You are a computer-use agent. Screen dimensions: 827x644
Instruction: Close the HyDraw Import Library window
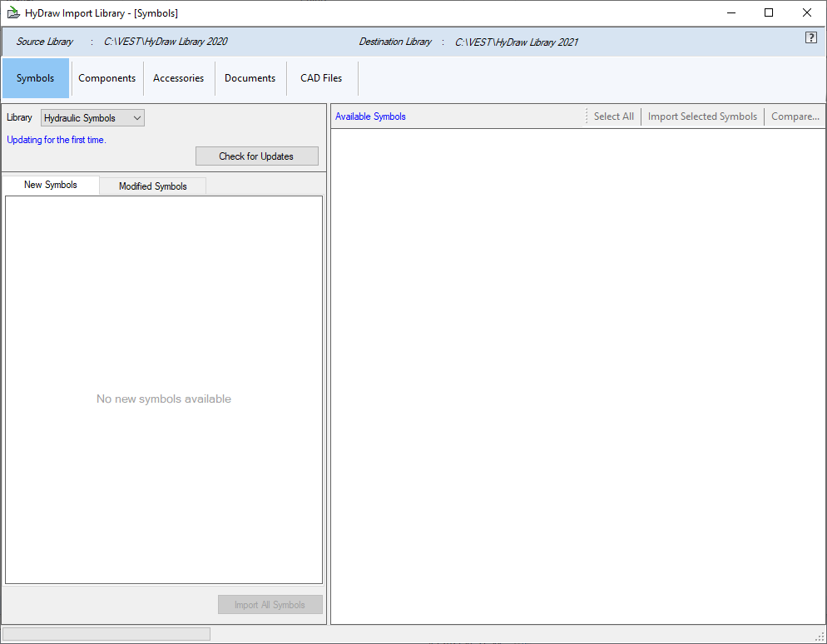[806, 12]
